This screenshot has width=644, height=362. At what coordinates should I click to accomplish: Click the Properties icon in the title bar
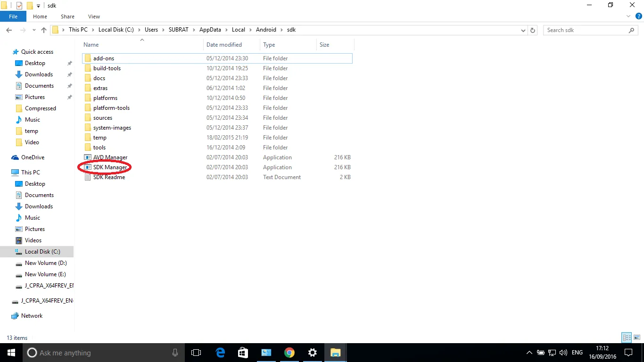point(19,6)
